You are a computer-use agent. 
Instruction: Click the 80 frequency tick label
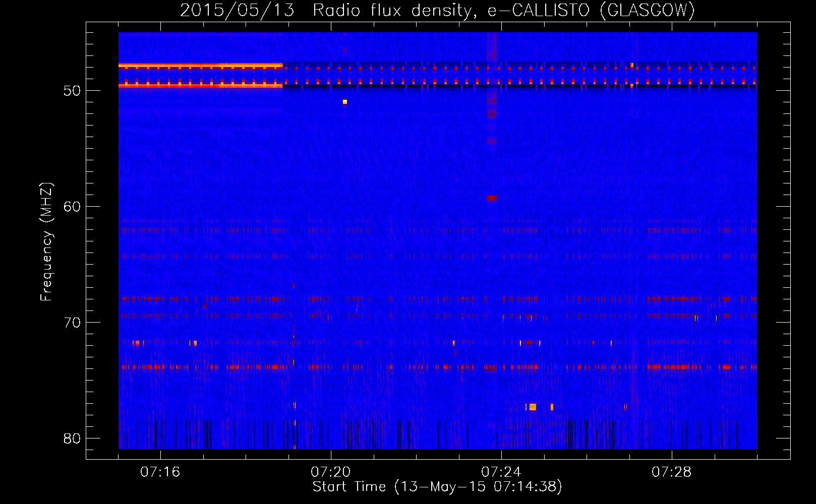72,438
